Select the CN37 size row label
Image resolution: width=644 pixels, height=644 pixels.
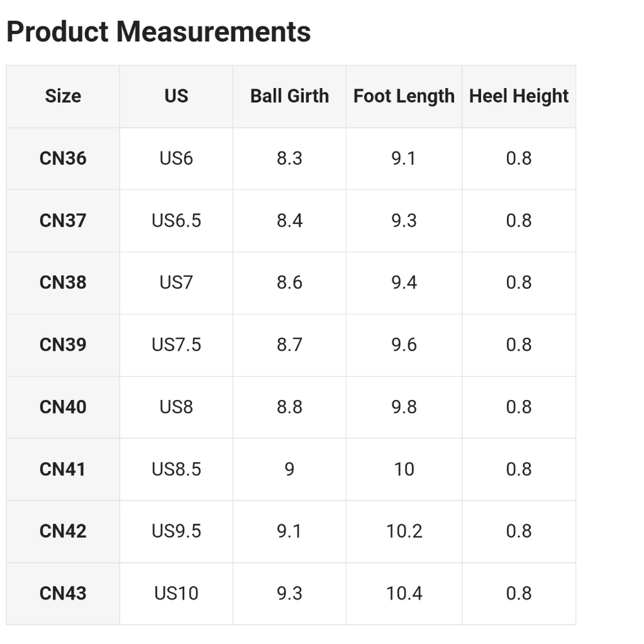click(x=63, y=221)
